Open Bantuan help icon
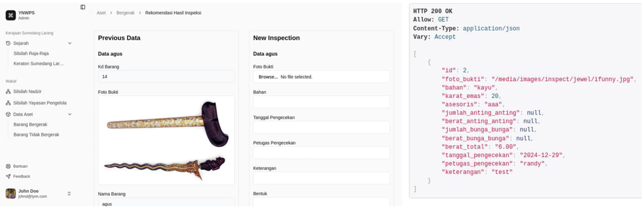 tap(8, 166)
